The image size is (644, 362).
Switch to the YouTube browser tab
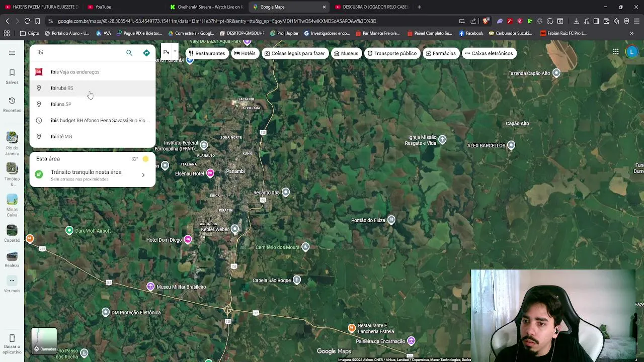123,7
